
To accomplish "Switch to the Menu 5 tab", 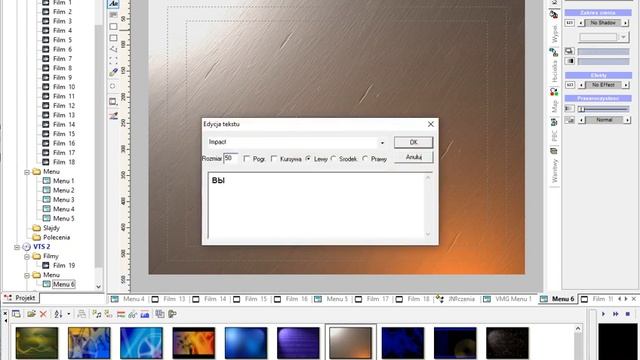I will [x=331, y=299].
